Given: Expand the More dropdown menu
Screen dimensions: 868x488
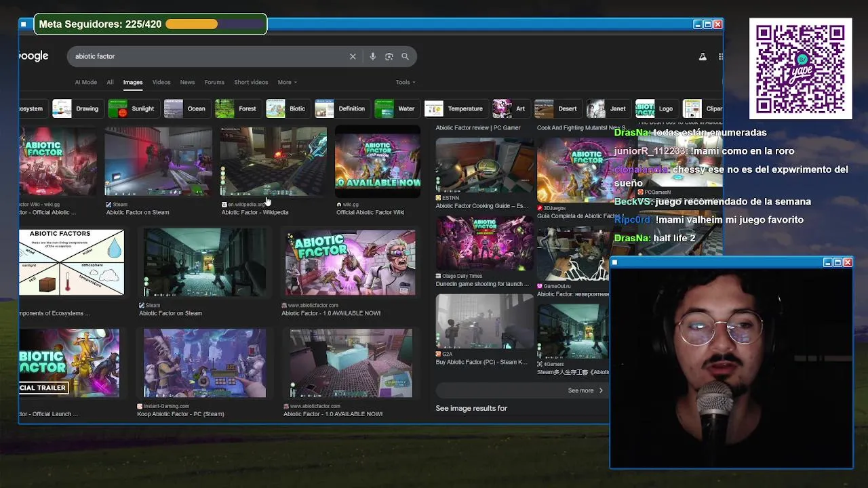Looking at the screenshot, I should tap(287, 82).
